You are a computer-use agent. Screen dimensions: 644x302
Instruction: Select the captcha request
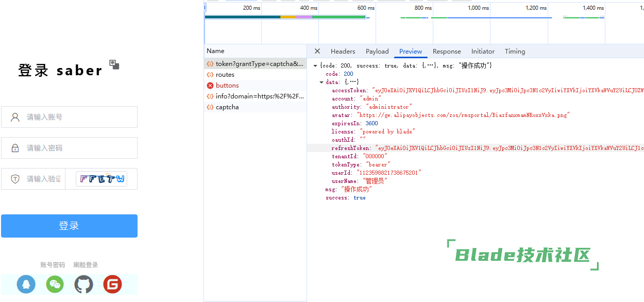pyautogui.click(x=256, y=107)
